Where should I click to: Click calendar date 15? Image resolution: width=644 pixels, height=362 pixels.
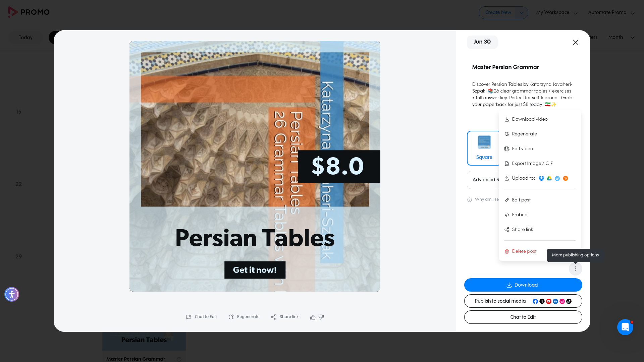(x=18, y=112)
